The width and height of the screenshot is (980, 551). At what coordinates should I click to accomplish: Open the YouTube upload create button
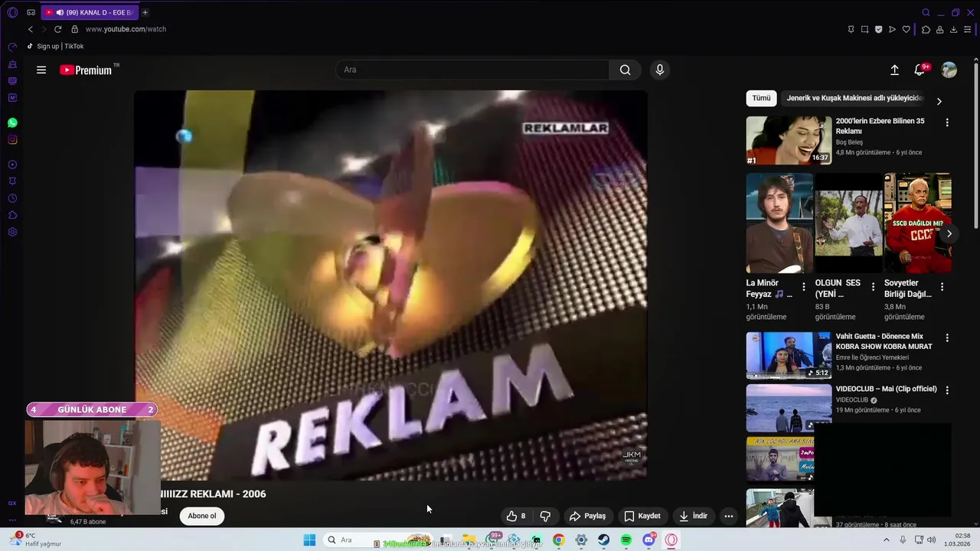(894, 70)
